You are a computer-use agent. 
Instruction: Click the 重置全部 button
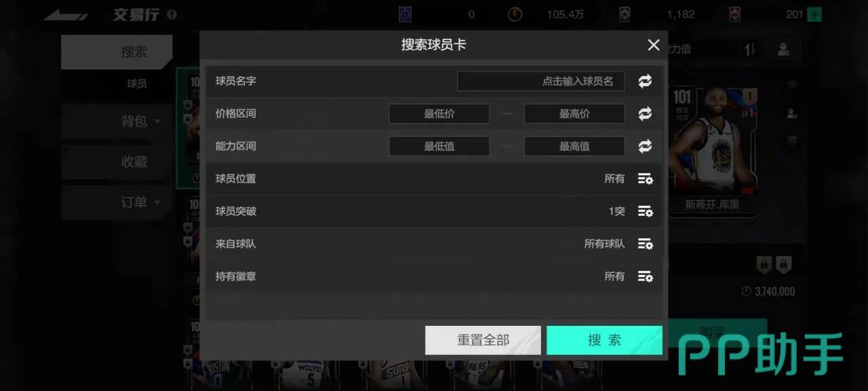[x=483, y=340]
